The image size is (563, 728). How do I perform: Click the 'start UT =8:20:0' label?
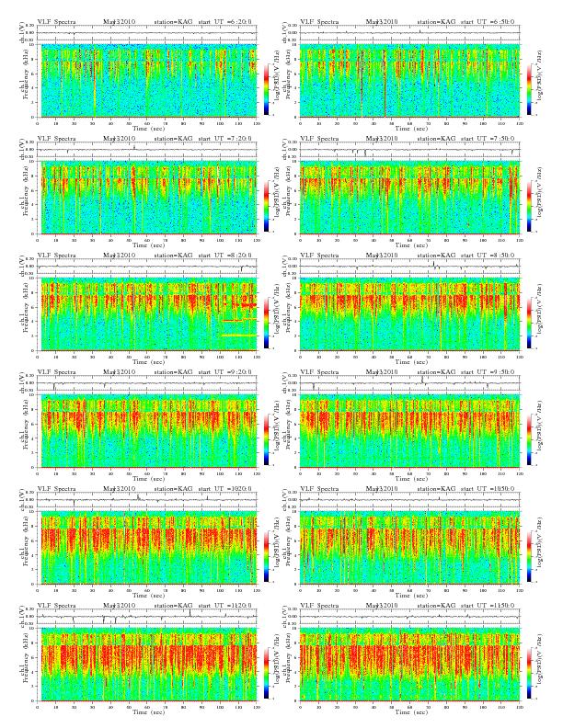pyautogui.click(x=225, y=255)
